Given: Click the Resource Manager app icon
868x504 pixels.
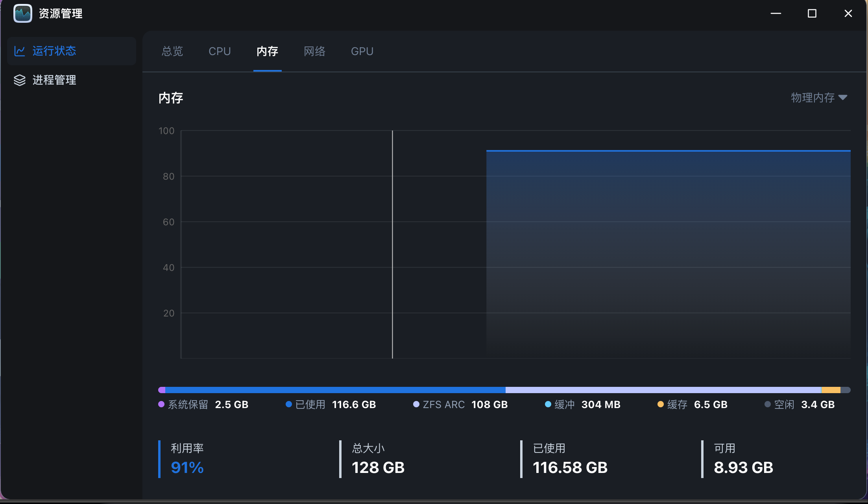Looking at the screenshot, I should [23, 14].
